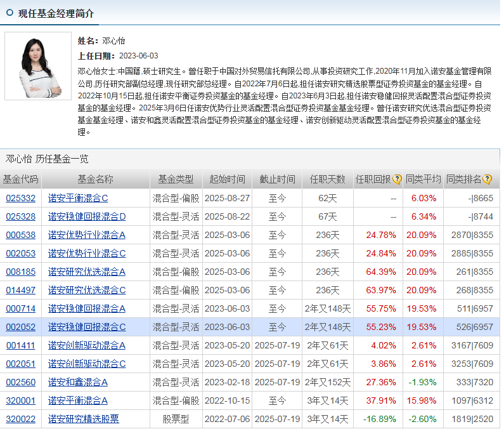Click the 基金类型 column header

click(x=176, y=179)
